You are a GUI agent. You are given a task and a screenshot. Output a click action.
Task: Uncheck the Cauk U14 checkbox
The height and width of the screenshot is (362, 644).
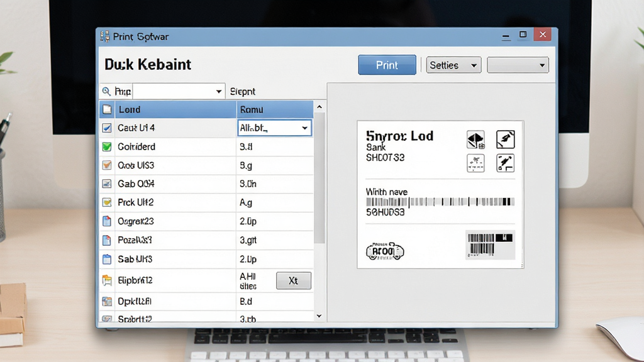click(x=107, y=128)
